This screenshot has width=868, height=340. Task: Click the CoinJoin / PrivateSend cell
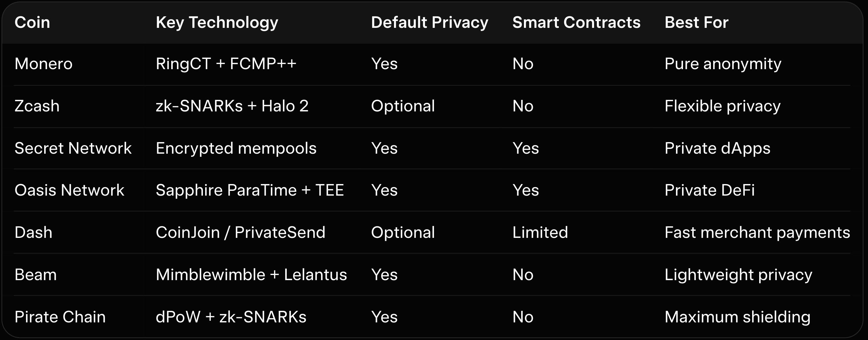(x=240, y=232)
